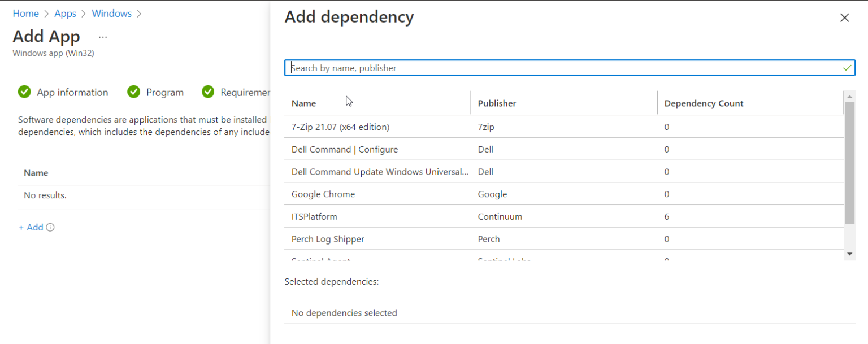Select the Perch Log Shipper row
The width and height of the screenshot is (868, 344).
[x=327, y=239]
